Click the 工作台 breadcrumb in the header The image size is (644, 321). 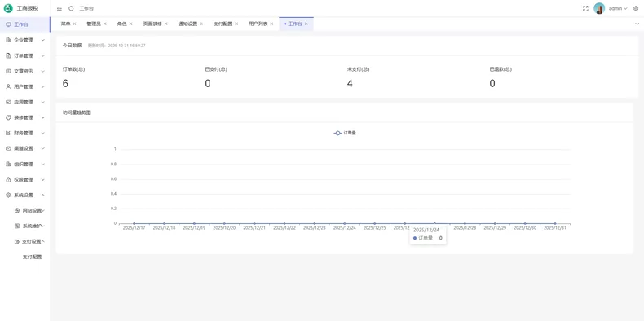pos(86,8)
